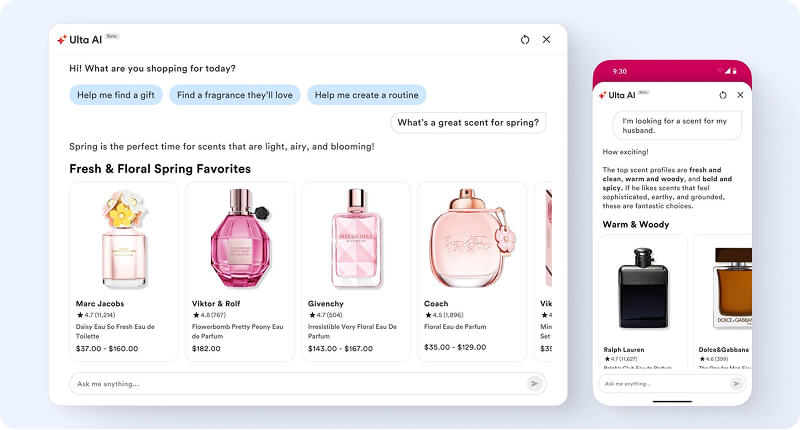Click the 'Dolce&Gabbana' brand name in mobile panel
The height and width of the screenshot is (430, 800).
(723, 349)
